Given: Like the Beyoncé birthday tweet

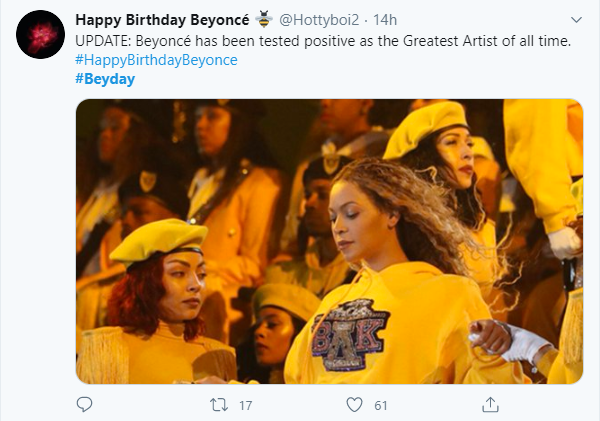Looking at the screenshot, I should click(x=352, y=405).
